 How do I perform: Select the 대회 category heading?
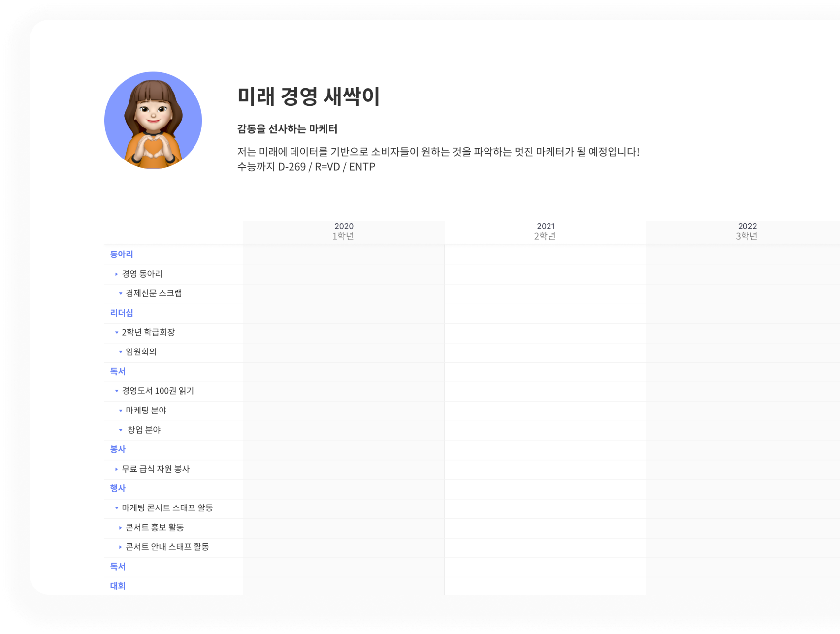coord(118,586)
